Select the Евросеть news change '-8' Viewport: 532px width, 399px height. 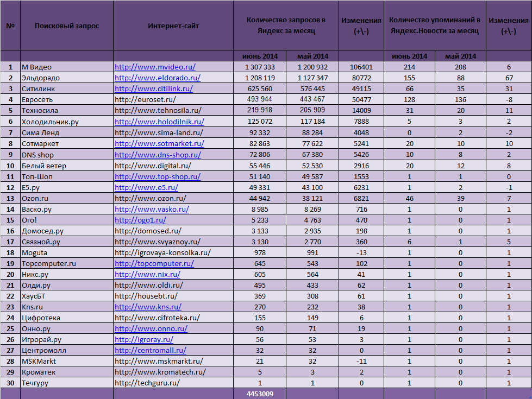(x=509, y=100)
